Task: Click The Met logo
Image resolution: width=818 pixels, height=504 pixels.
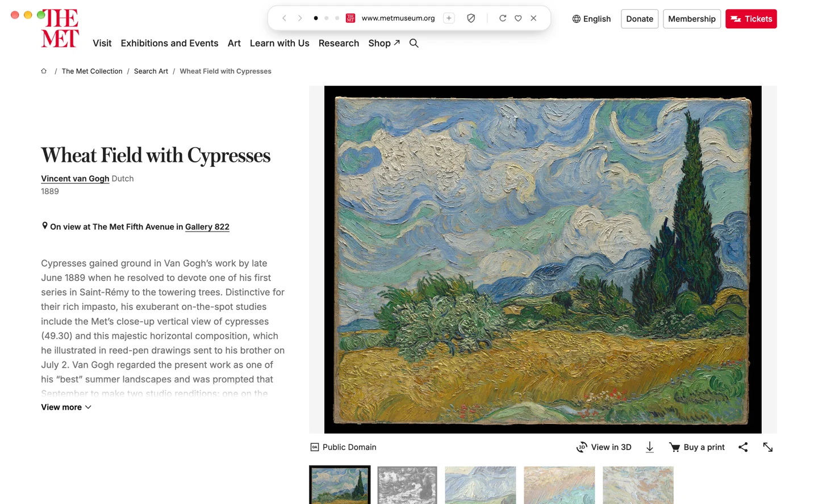Action: pos(60,28)
